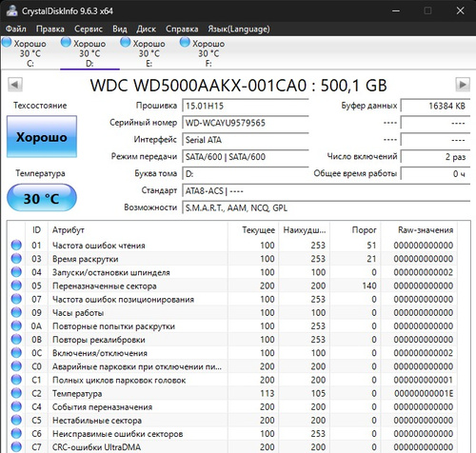Click the 16384 KB buffer size field
Image resolution: width=476 pixels, height=453 pixels.
pos(435,106)
